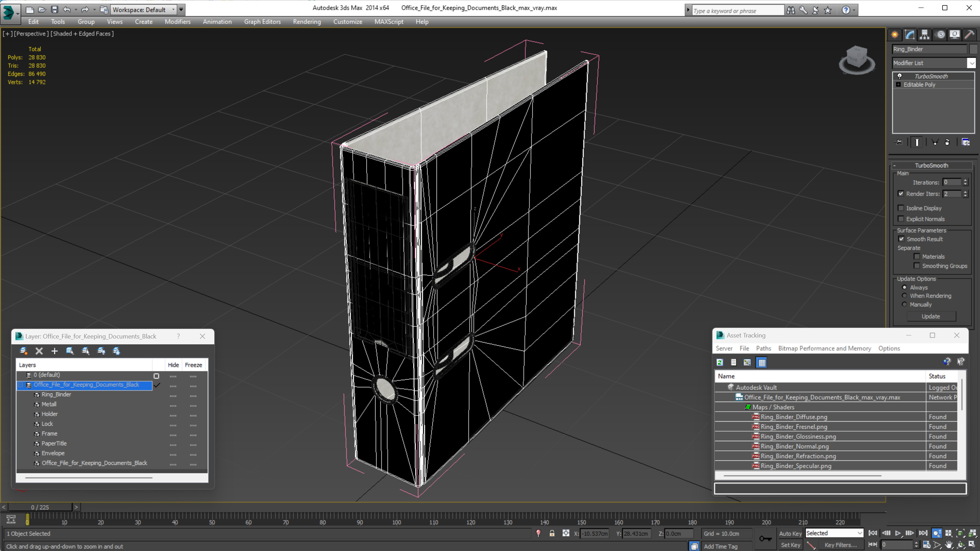
Task: Enable Separate by Materials checkbox
Action: 917,256
